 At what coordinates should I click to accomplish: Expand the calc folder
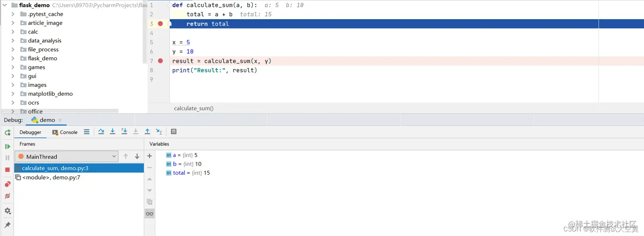[13, 32]
